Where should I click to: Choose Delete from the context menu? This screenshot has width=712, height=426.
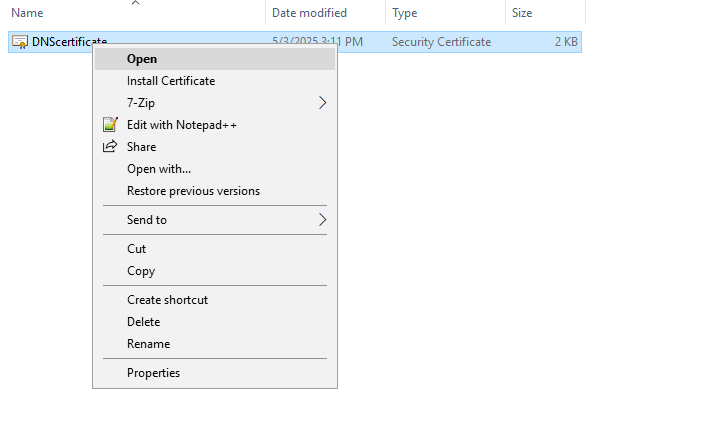click(143, 322)
